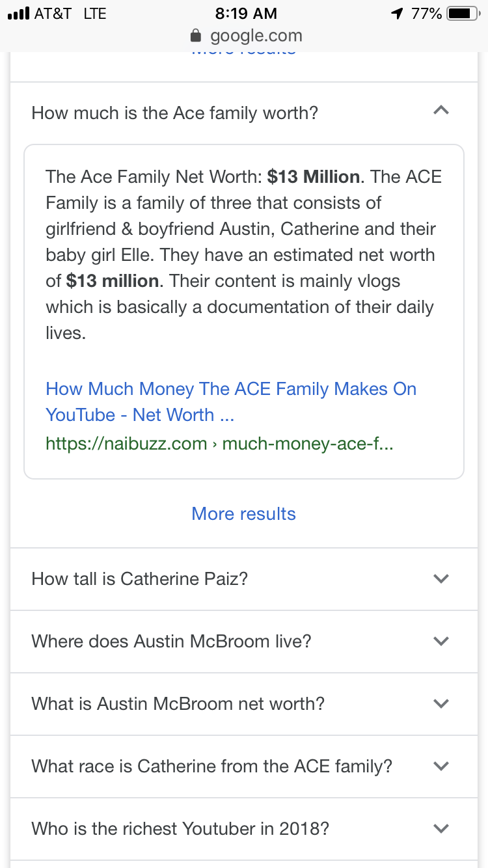
Task: Open How Much Money The ACE Family link
Action: [x=231, y=402]
